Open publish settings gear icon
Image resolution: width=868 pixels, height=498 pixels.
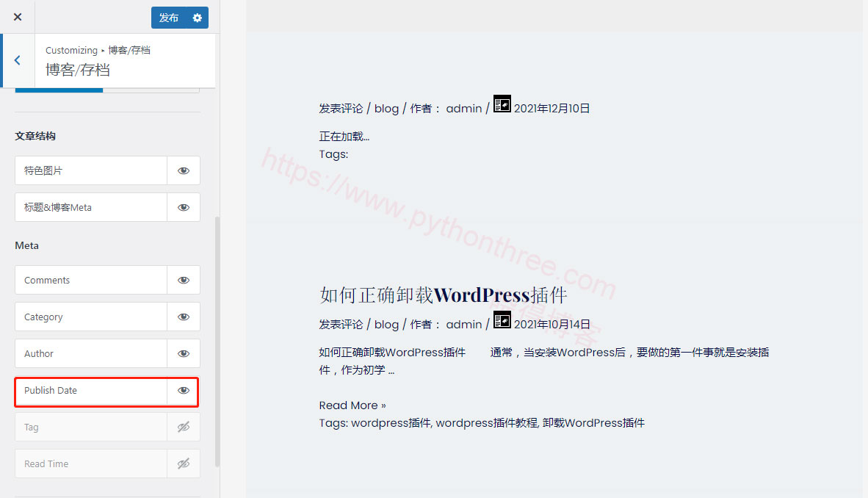(198, 18)
